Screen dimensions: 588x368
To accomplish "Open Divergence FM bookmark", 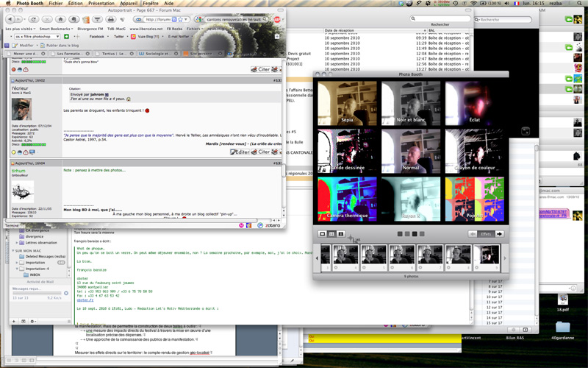I will pos(90,29).
